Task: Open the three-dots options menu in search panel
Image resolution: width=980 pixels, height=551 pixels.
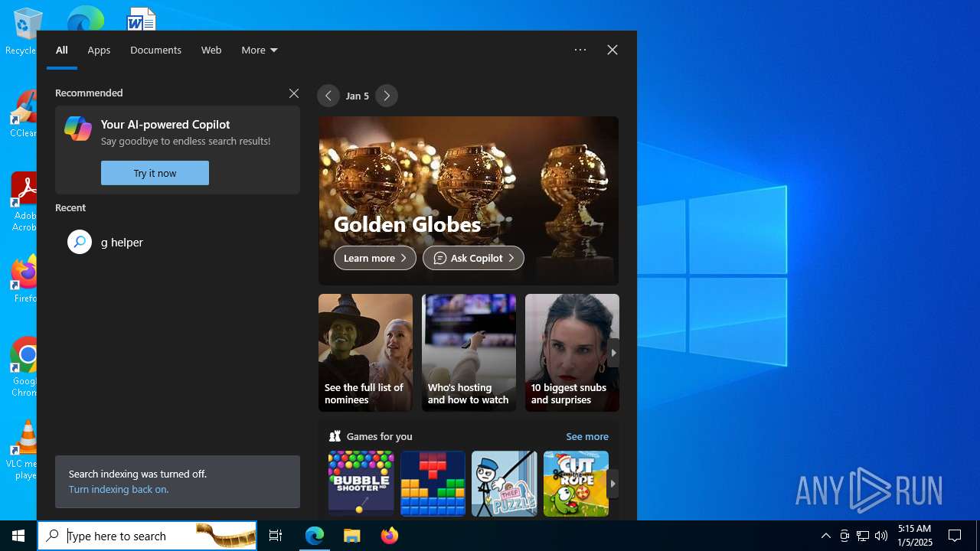Action: coord(580,50)
